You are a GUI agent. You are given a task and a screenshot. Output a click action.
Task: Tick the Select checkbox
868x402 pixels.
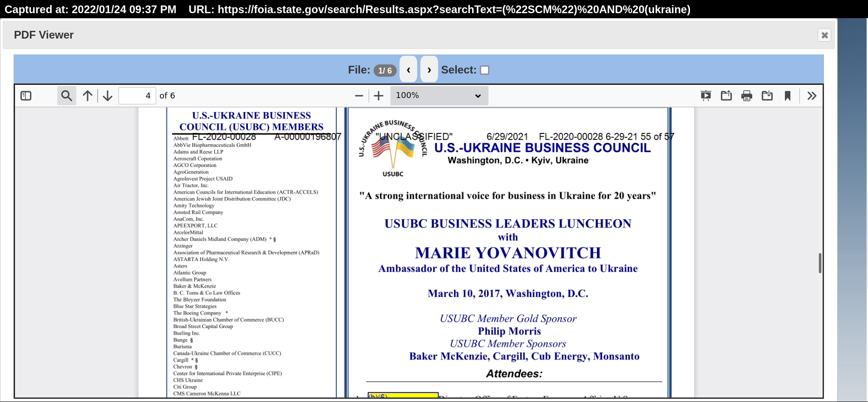[485, 70]
